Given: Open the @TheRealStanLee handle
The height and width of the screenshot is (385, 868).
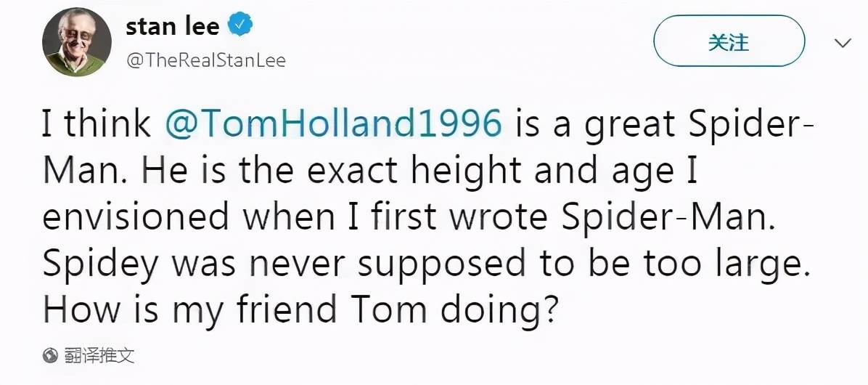Looking at the screenshot, I should click(x=206, y=60).
